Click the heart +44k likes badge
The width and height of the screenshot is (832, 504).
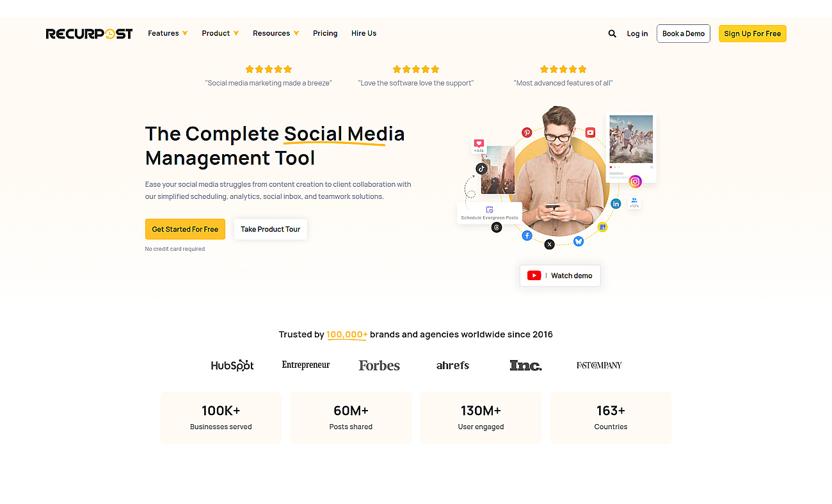pos(479,146)
